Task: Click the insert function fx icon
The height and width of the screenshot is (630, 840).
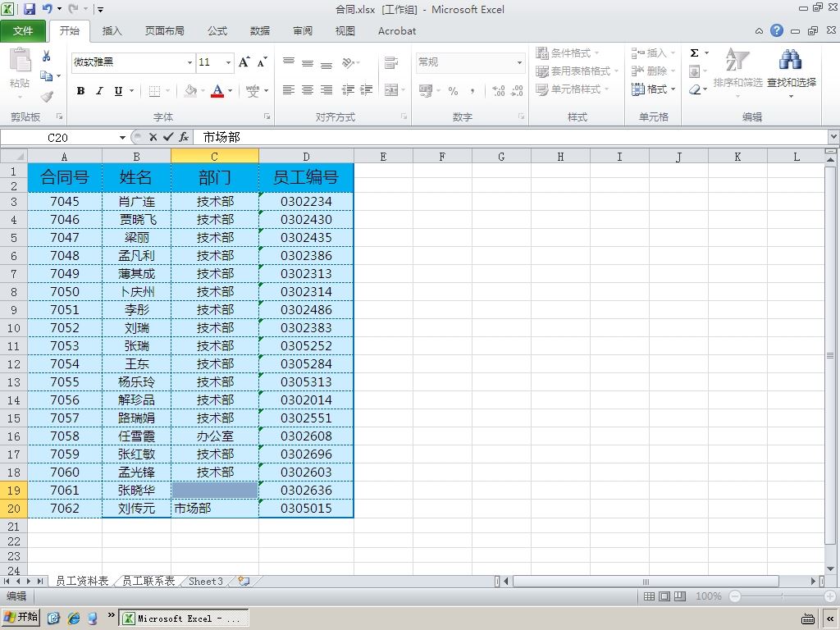Action: 184,137
